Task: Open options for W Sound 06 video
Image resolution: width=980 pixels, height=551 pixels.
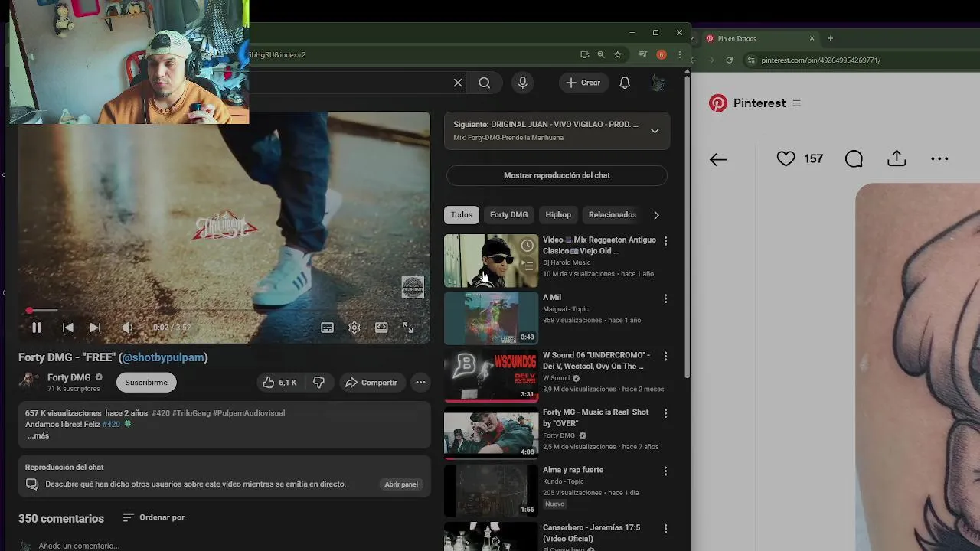Action: (665, 357)
